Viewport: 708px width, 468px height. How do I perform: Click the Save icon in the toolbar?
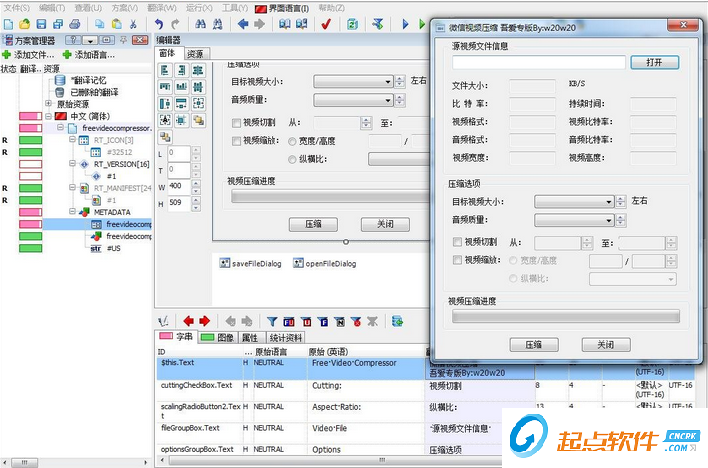pos(41,23)
